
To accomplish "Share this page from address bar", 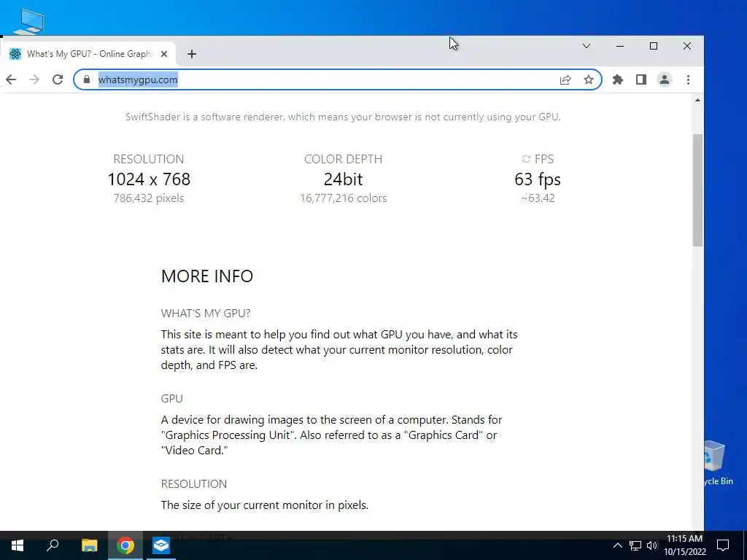I will (x=565, y=79).
